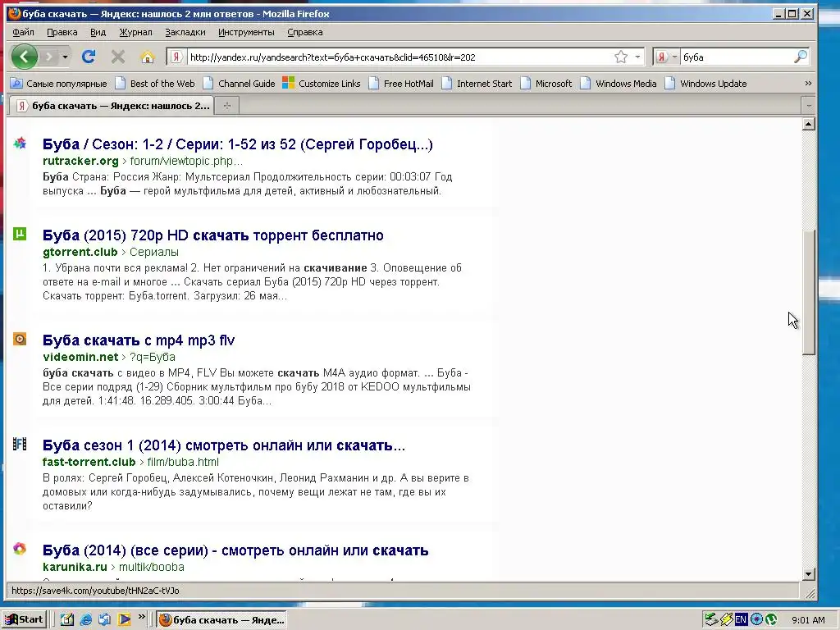This screenshot has height=630, width=840.
Task: Open Буба (2015) 720p HD торрент result
Action: click(x=212, y=235)
